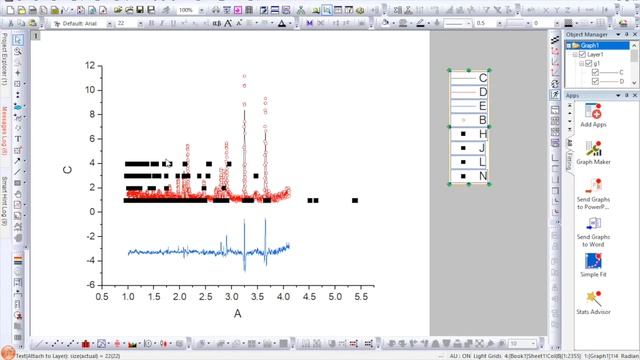640x360 pixels.
Task: Click the Greek symbol (αβ) icon
Action: [x=216, y=23]
